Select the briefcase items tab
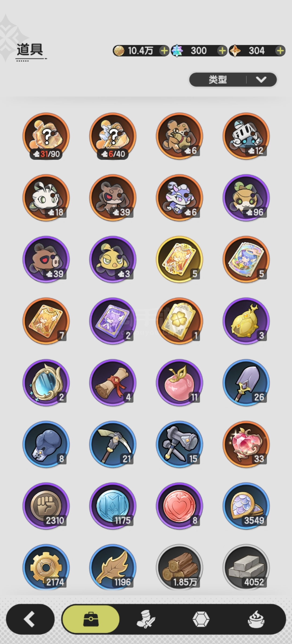 pyautogui.click(x=91, y=619)
